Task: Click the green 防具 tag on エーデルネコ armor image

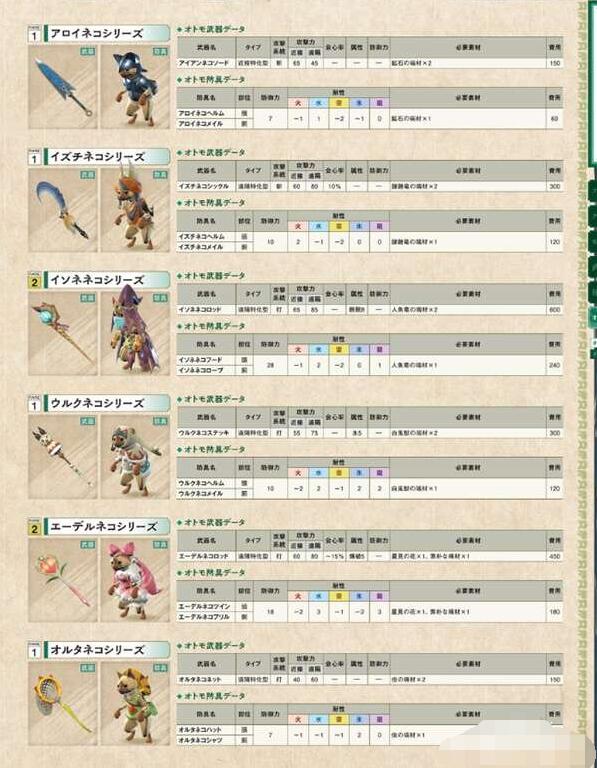Action: click(x=160, y=545)
